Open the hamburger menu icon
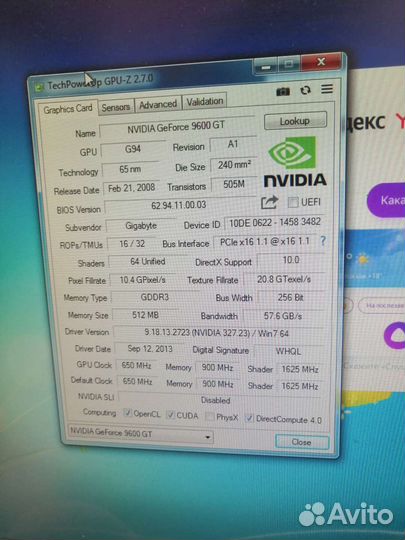This screenshot has height=540, width=405. (327, 89)
